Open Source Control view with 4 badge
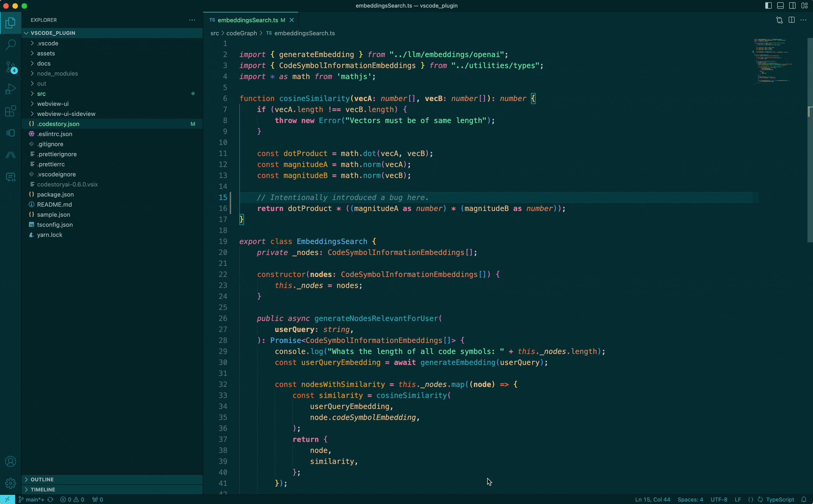 [11, 67]
